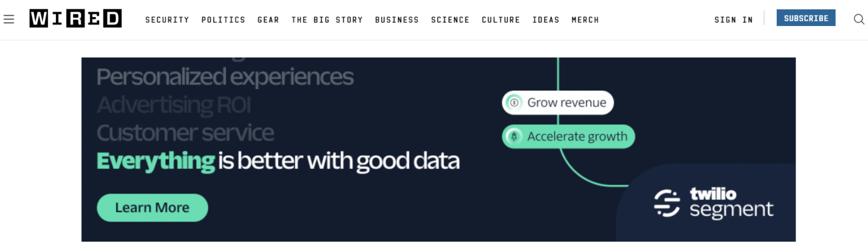Open the hamburger navigation menu
The image size is (868, 251).
(x=8, y=19)
